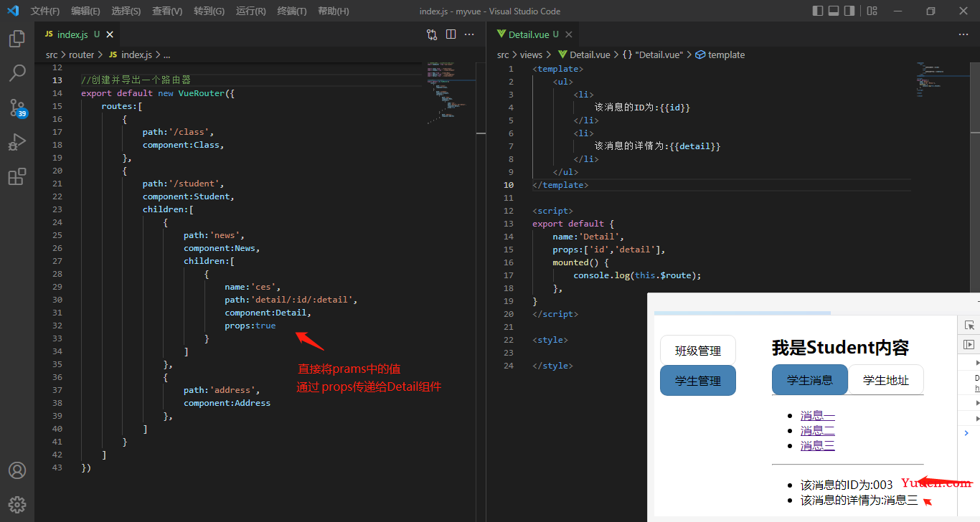Click the compare changes icon in left editor

coord(432,34)
